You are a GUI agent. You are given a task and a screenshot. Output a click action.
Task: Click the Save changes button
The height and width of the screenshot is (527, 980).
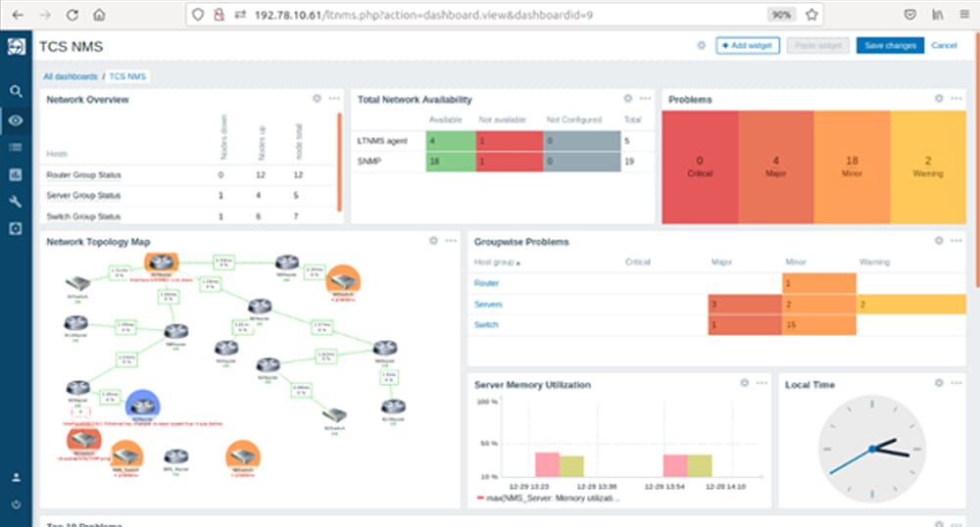tap(889, 46)
